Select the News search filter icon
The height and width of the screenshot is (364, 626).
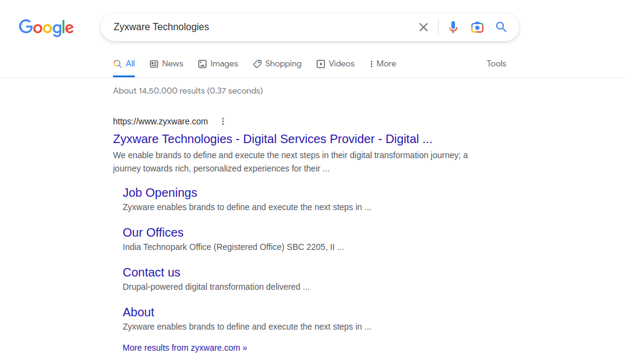153,63
